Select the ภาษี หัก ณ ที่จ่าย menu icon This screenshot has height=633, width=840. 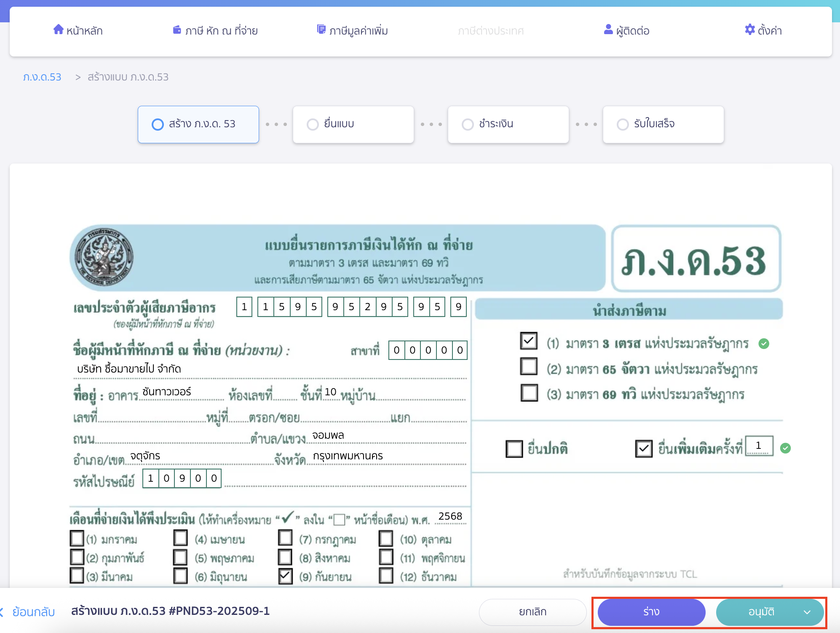pyautogui.click(x=177, y=30)
